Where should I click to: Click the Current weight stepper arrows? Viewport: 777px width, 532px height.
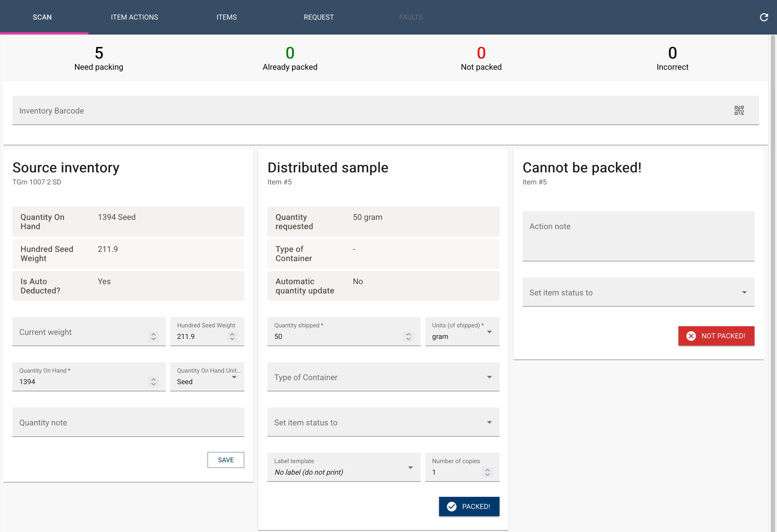click(x=154, y=336)
